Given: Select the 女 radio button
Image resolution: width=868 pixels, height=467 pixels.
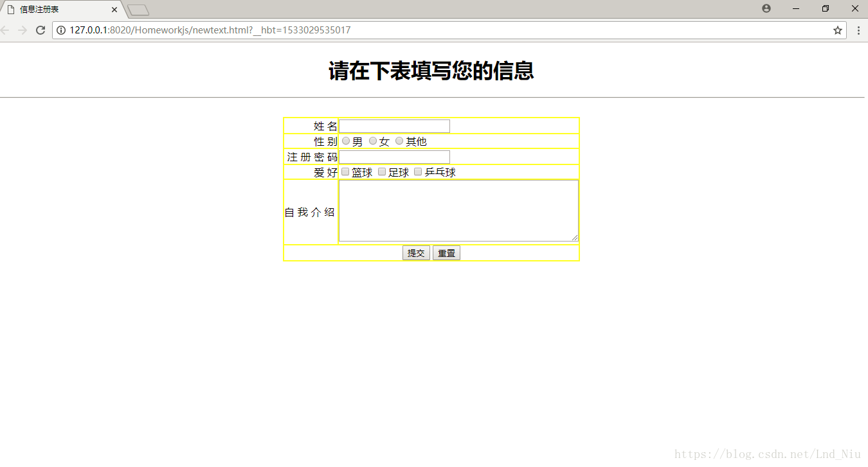Looking at the screenshot, I should (x=373, y=141).
